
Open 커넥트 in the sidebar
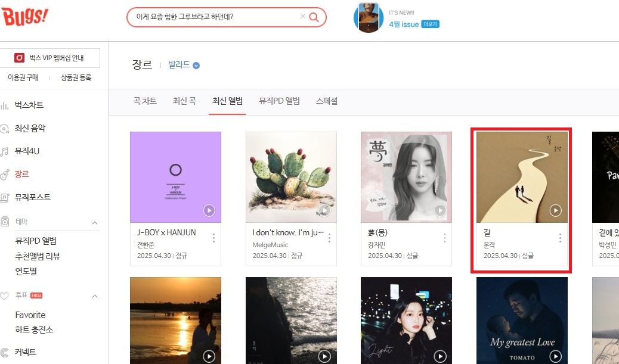(25, 352)
